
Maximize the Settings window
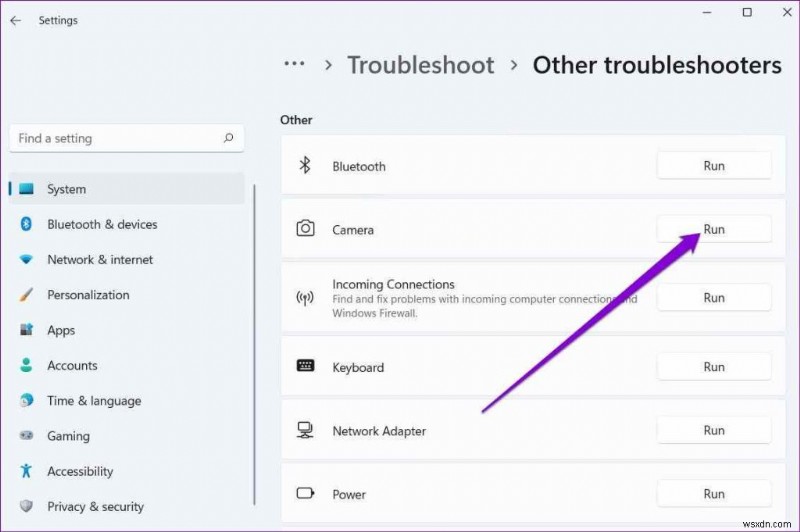click(x=747, y=12)
